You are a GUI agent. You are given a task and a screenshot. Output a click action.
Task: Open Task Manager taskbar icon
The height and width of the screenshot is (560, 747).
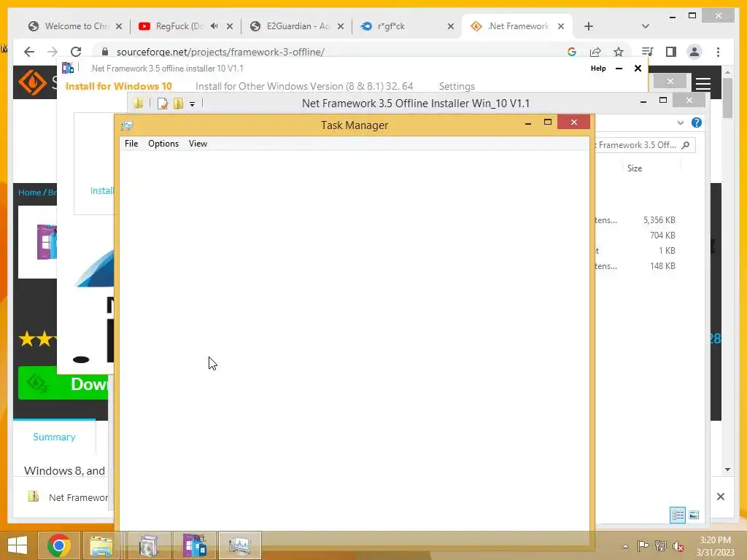coord(239,545)
